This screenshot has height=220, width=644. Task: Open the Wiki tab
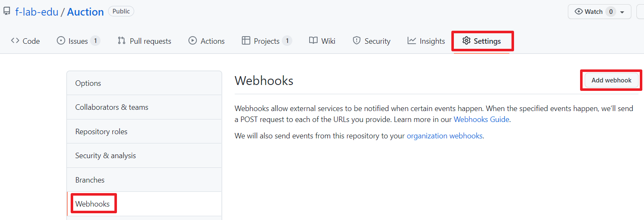point(322,41)
